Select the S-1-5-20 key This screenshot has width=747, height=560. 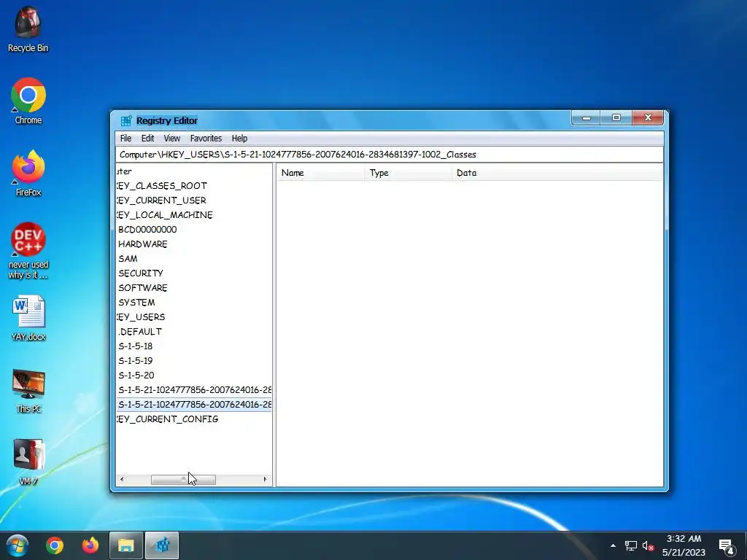click(x=136, y=376)
